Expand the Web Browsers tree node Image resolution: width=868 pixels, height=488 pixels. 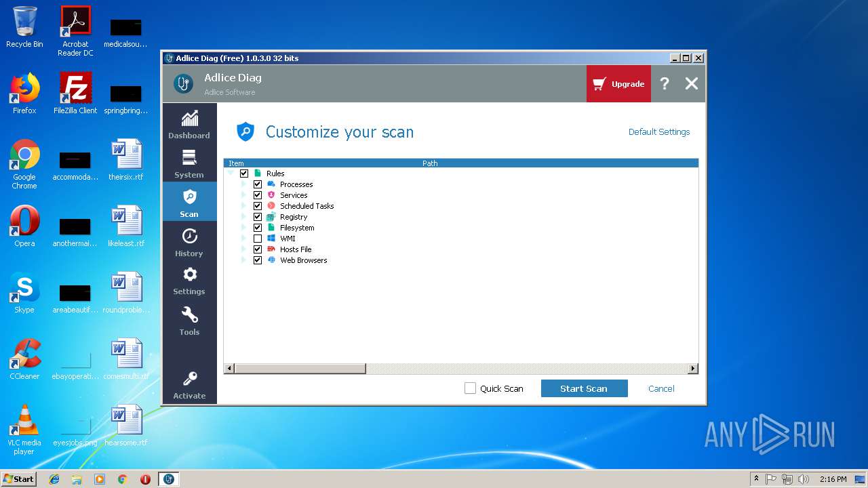coord(244,260)
